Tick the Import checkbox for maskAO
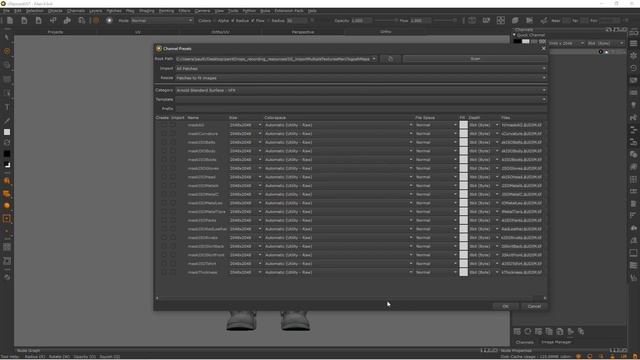 point(173,125)
